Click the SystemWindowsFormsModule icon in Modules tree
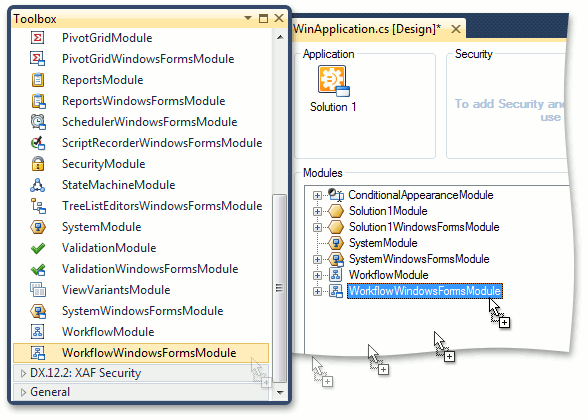588x420 pixels. pos(336,259)
